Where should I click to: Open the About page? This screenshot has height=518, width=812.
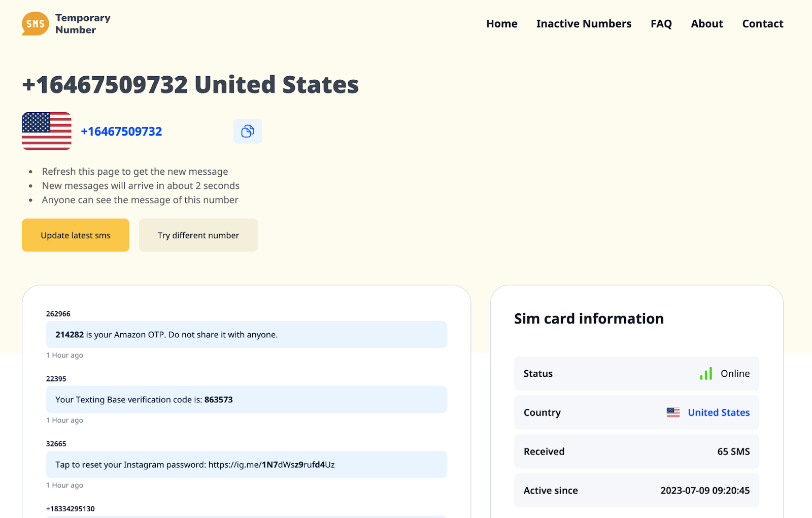click(x=707, y=24)
